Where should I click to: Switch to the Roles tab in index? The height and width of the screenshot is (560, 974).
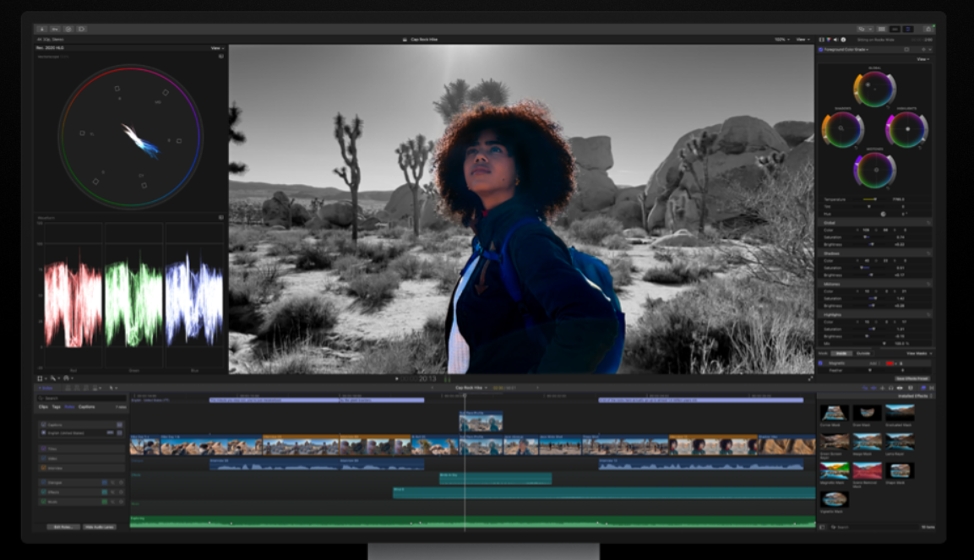[69, 406]
